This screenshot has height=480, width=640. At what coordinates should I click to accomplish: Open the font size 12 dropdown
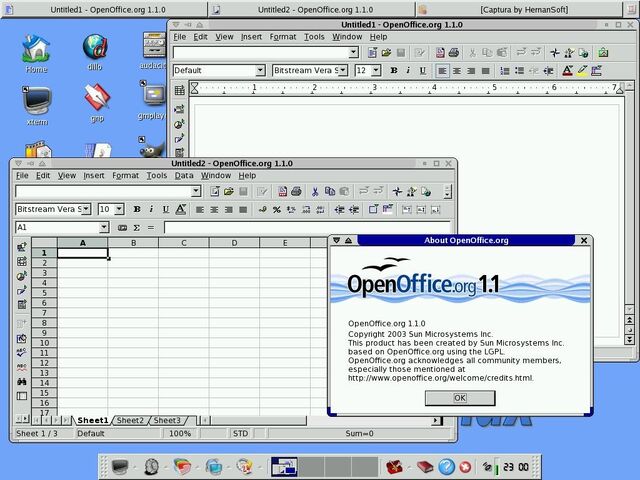click(x=376, y=71)
